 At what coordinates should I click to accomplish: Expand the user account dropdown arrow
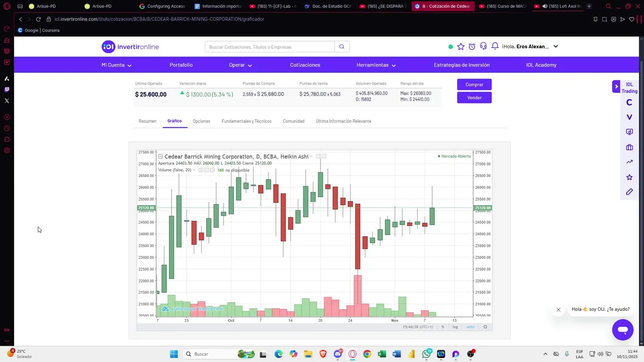click(556, 46)
